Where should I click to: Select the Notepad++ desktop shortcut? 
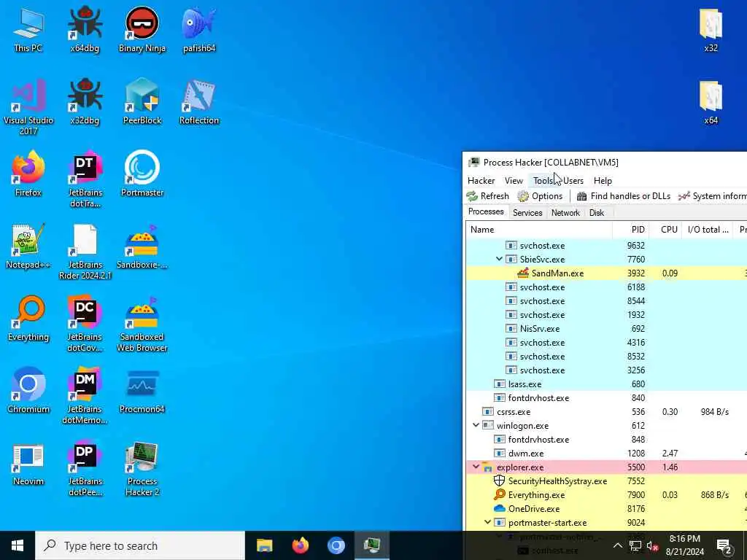(x=28, y=246)
